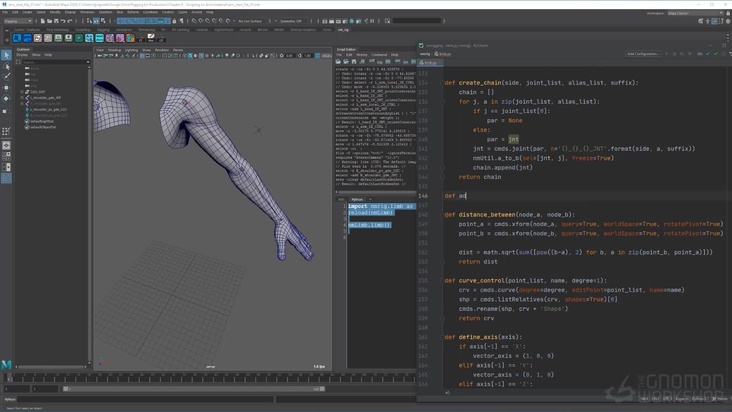
Task: Click the padlock icon in status line
Action: click(175, 21)
